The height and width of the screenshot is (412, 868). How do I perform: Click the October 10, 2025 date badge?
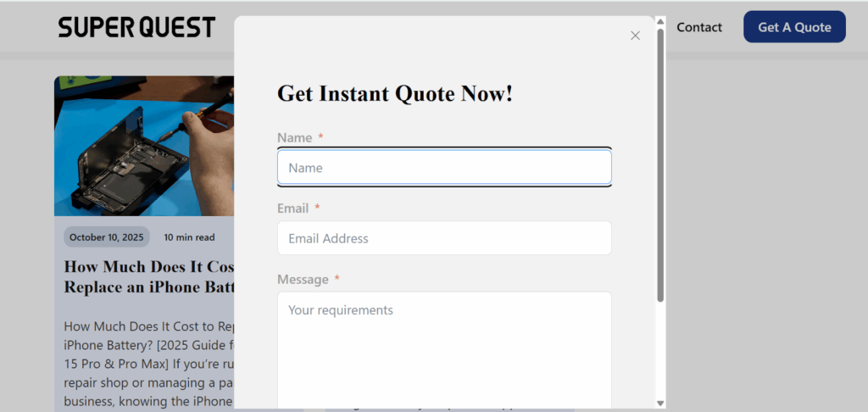click(x=107, y=237)
